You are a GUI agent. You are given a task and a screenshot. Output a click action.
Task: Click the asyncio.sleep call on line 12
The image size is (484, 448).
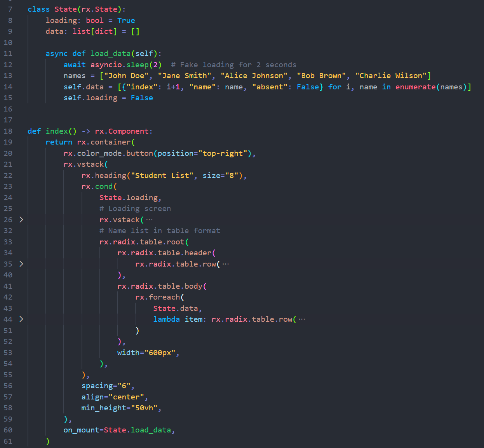pyautogui.click(x=120, y=64)
